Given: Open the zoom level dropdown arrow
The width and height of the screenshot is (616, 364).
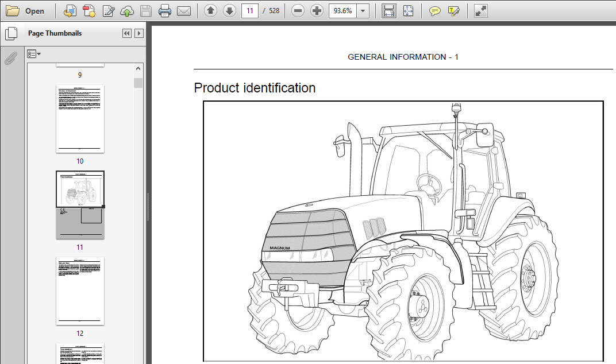Looking at the screenshot, I should (x=363, y=11).
